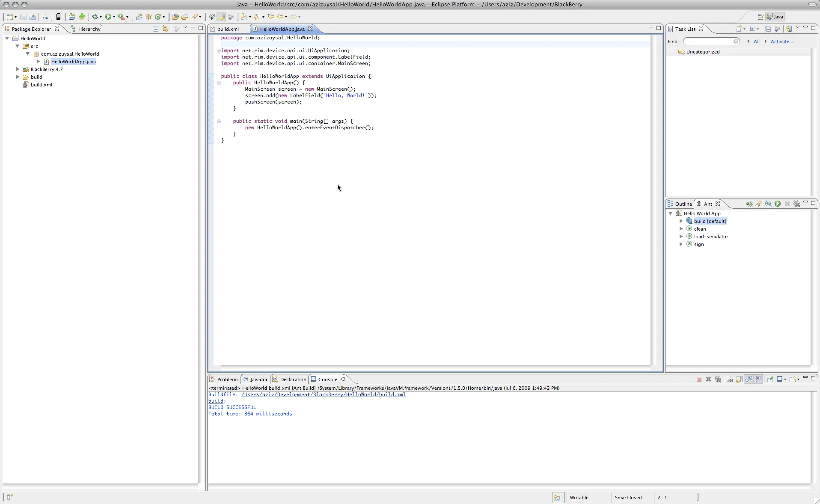Toggle Link with Editor in Package Explorer
Image resolution: width=820 pixels, height=504 pixels.
(165, 28)
